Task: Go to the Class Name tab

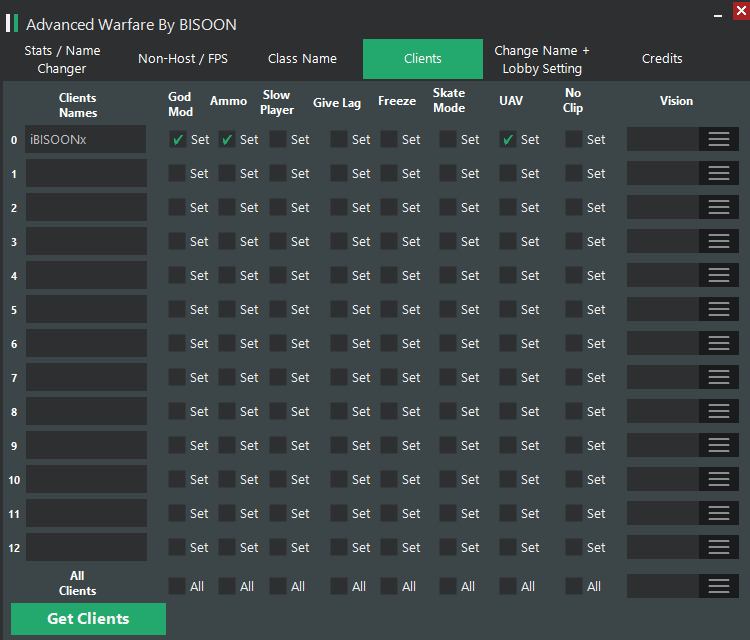Action: tap(302, 59)
